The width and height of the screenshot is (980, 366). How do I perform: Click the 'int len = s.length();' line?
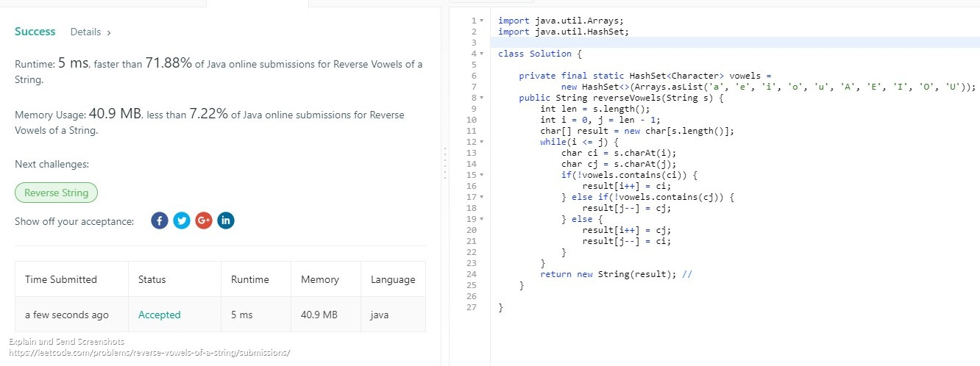coord(594,108)
